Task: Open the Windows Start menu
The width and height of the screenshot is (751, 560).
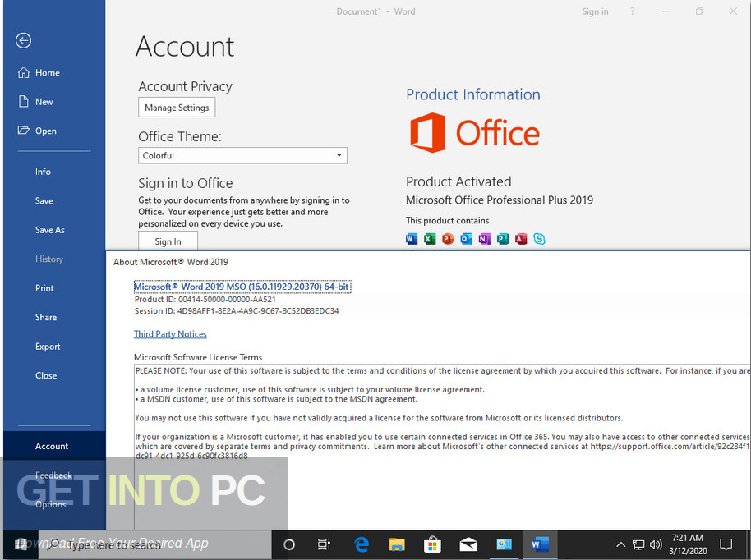Action: tap(21, 544)
